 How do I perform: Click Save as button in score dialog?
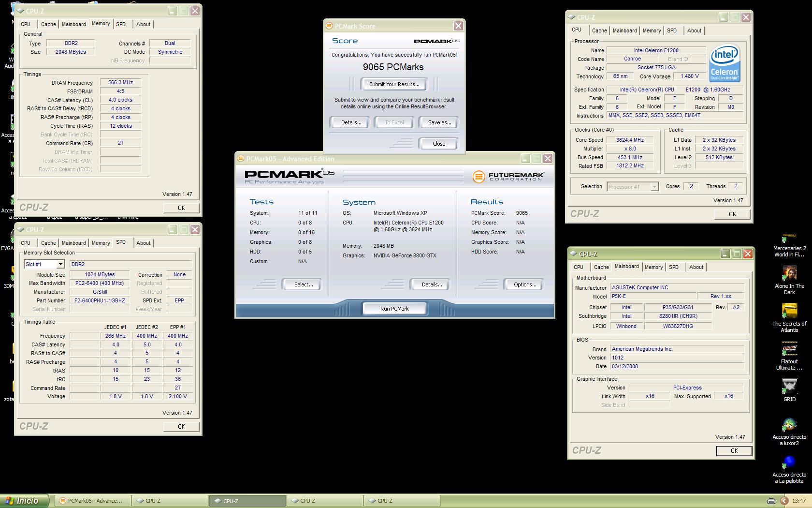point(439,122)
